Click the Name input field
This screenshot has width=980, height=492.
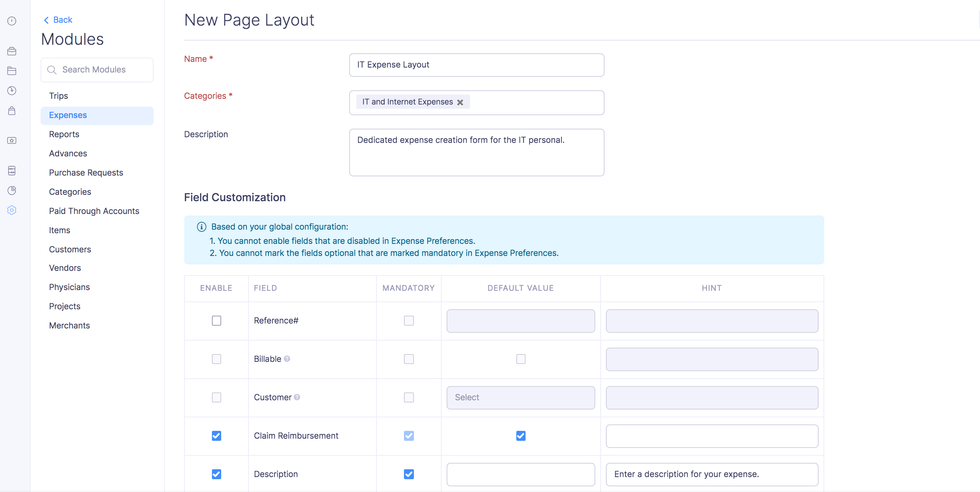[476, 65]
